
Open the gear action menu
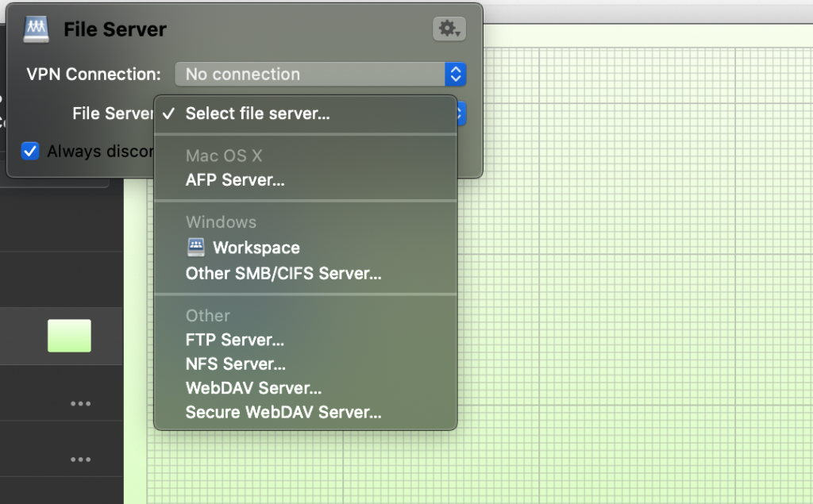point(449,29)
